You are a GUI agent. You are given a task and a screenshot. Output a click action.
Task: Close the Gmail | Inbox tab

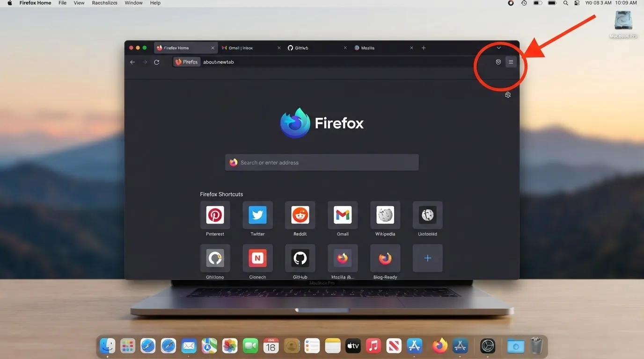coord(279,48)
